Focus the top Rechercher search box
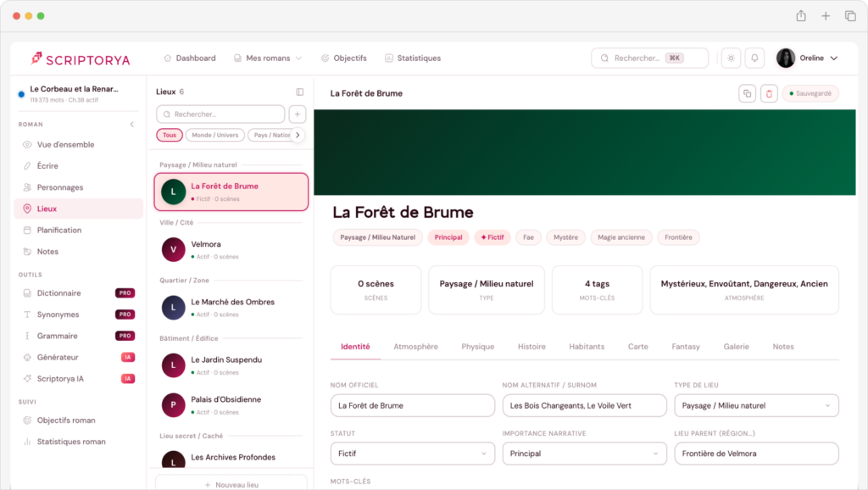 pyautogui.click(x=649, y=58)
